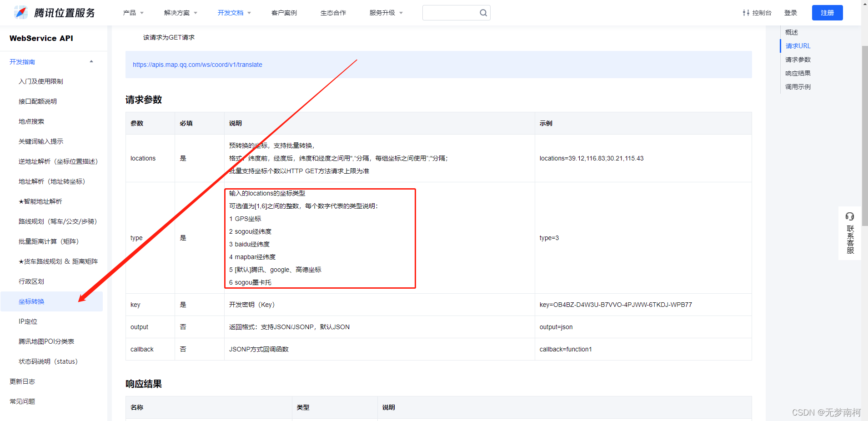Open 批量距离计算（矩阵） entry

49,241
